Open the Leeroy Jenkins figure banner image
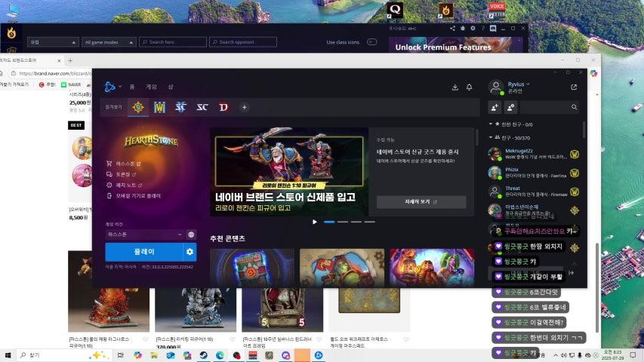This screenshot has width=644, height=362. click(289, 171)
